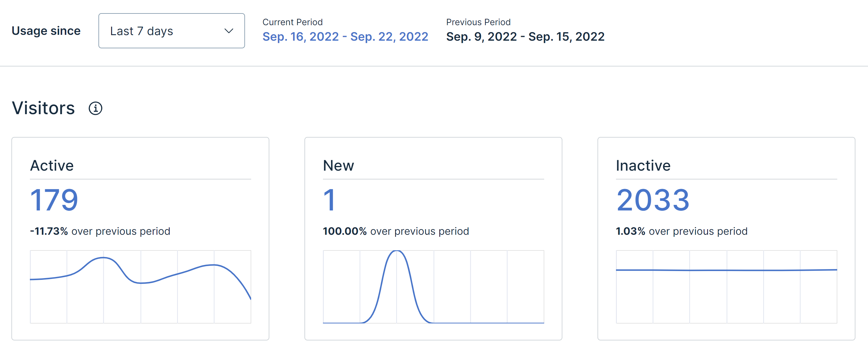The image size is (868, 353).
Task: Click the -11.73% change text
Action: point(49,231)
